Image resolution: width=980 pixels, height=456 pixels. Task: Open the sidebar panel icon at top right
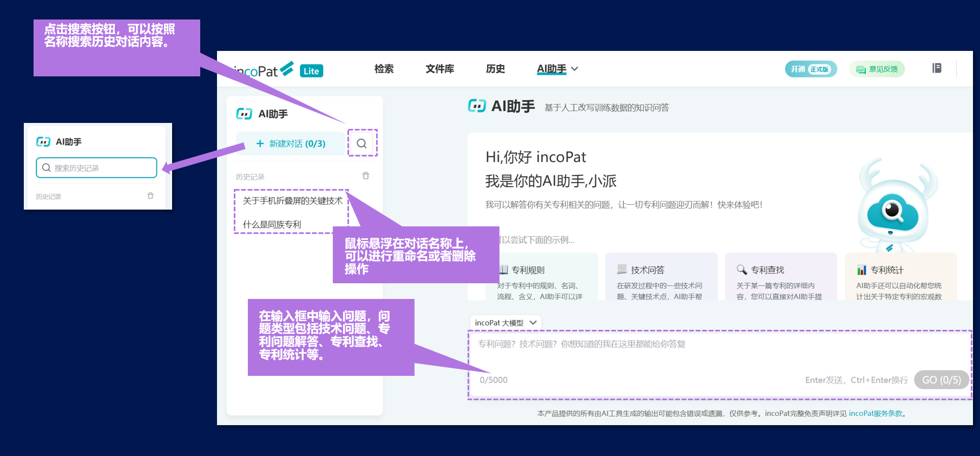(937, 68)
